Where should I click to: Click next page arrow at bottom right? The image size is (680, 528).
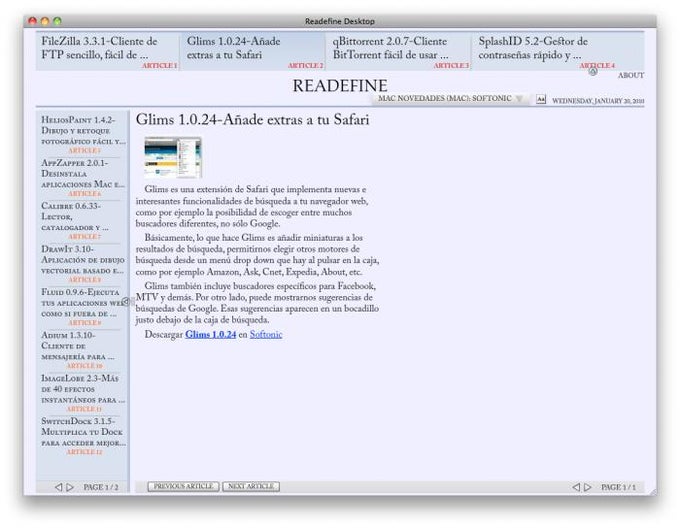(x=588, y=487)
